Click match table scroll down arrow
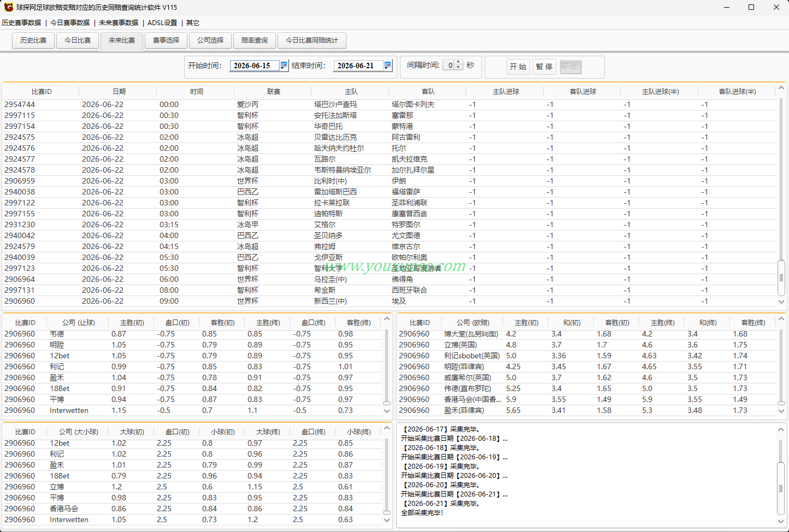 tap(781, 302)
